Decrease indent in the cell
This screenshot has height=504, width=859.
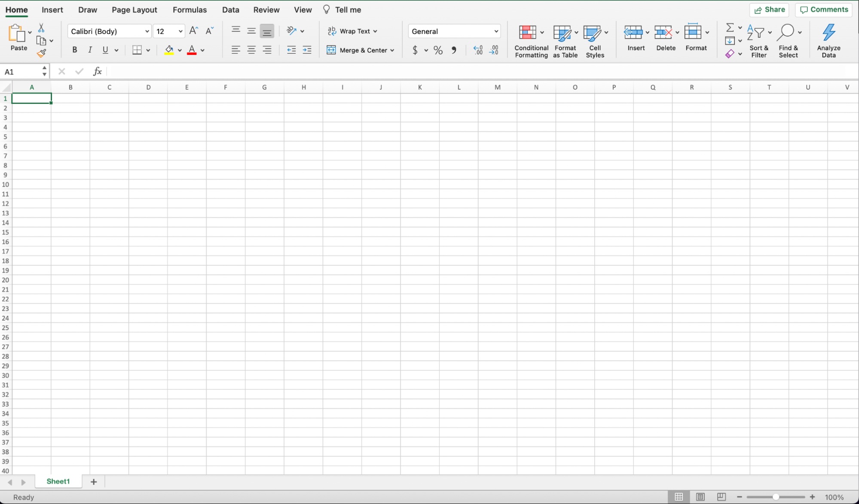tap(291, 50)
